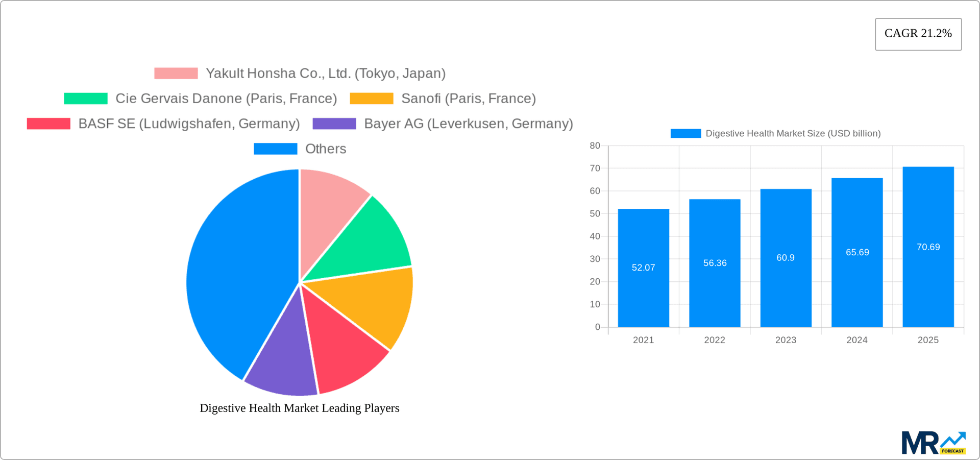
Task: Select the 2023 bar showing 60.9
Action: 786,258
